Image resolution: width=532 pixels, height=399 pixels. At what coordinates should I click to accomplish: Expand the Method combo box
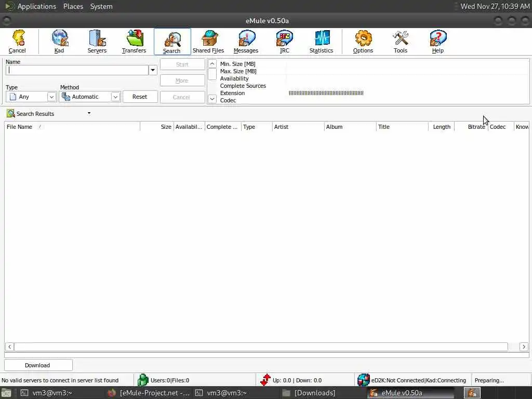(115, 97)
